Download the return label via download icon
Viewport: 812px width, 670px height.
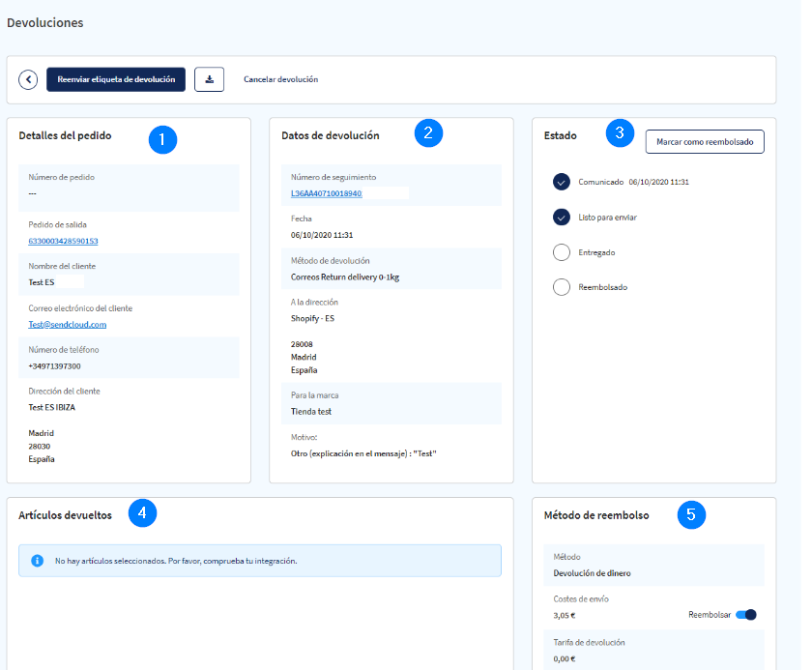pyautogui.click(x=209, y=79)
